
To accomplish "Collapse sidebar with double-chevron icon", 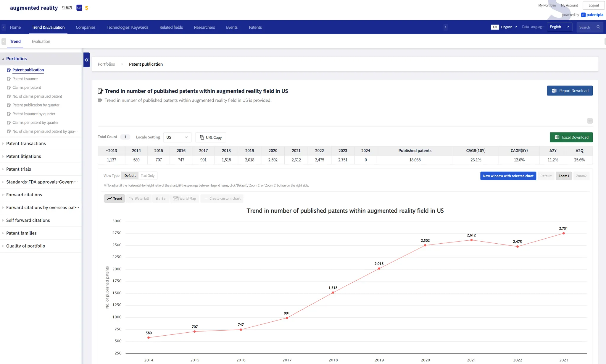I will 86,60.
